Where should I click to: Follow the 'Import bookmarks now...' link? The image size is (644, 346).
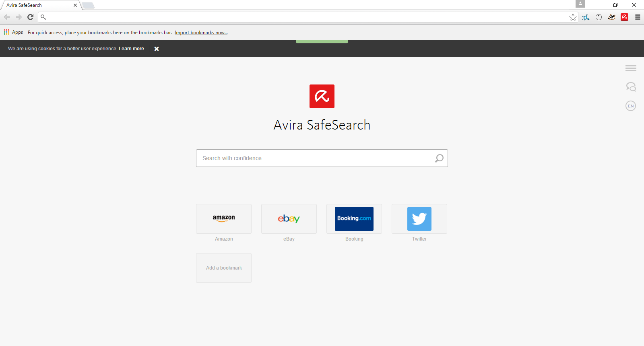click(201, 33)
